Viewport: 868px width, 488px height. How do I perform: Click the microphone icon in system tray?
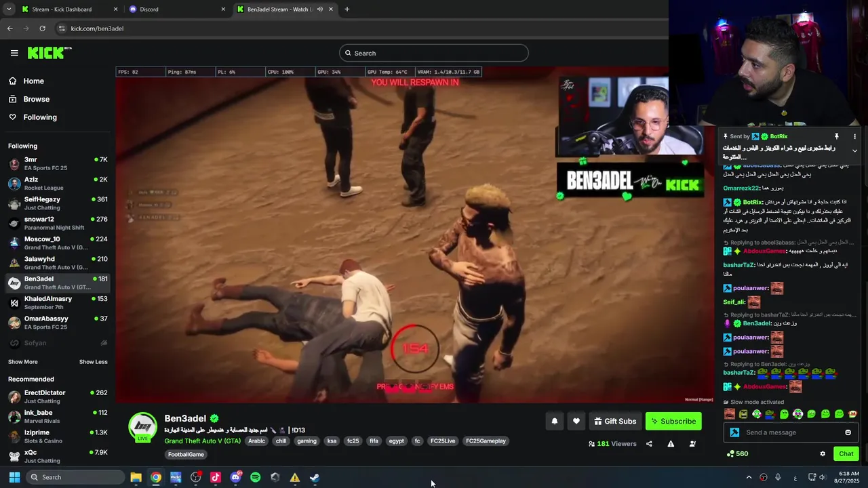pos(778,477)
